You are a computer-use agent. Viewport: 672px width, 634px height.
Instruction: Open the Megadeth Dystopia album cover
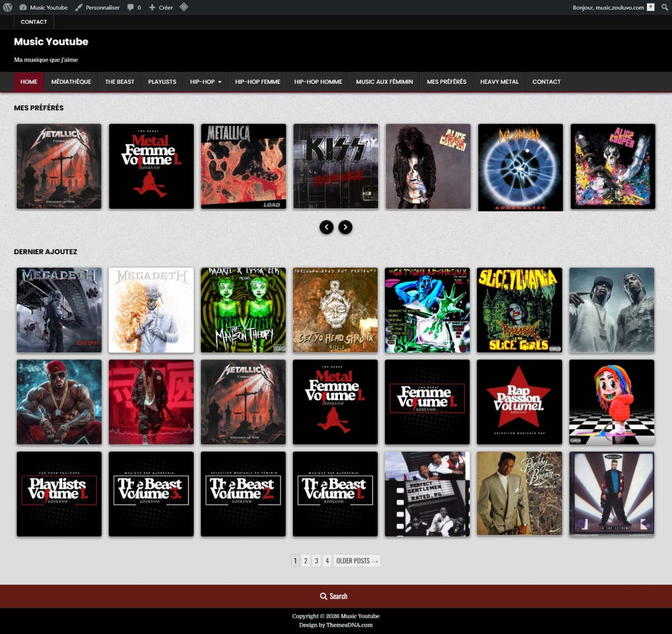point(59,310)
